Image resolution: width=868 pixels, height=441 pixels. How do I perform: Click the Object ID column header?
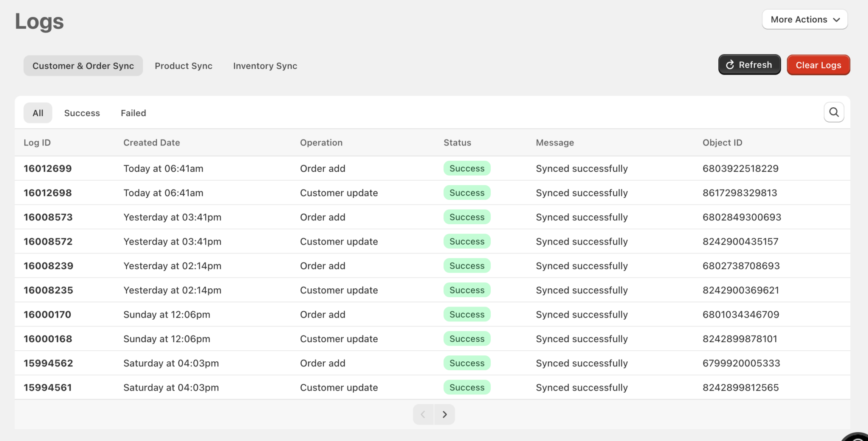[x=722, y=142]
